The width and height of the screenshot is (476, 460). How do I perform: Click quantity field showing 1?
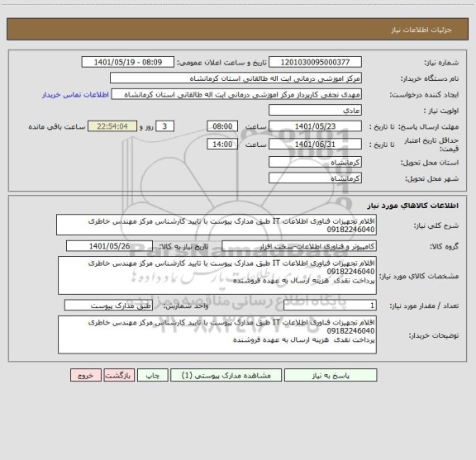pos(330,306)
